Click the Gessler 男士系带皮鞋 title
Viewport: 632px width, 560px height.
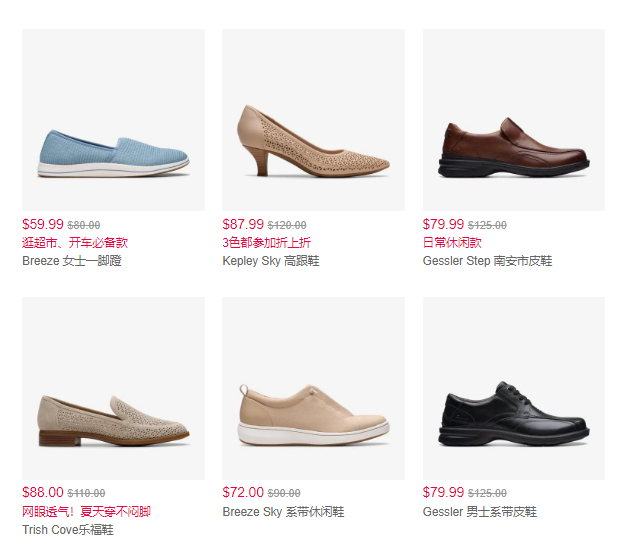click(x=480, y=512)
